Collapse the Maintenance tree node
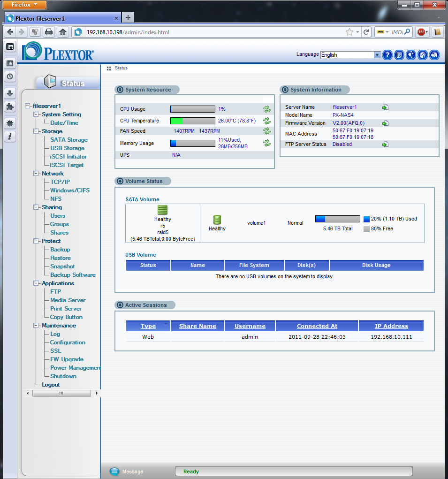Viewport: 448px width, 479px height. (36, 325)
